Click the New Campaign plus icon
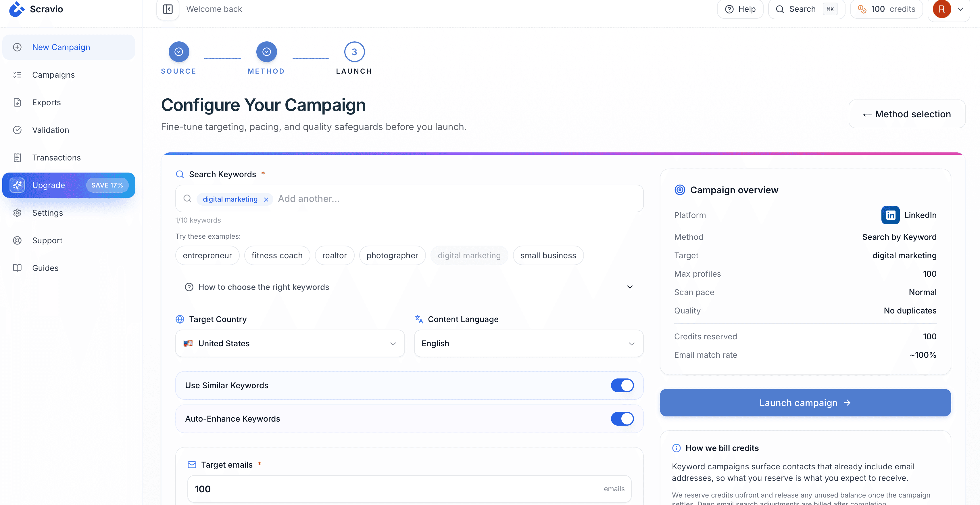 (17, 47)
